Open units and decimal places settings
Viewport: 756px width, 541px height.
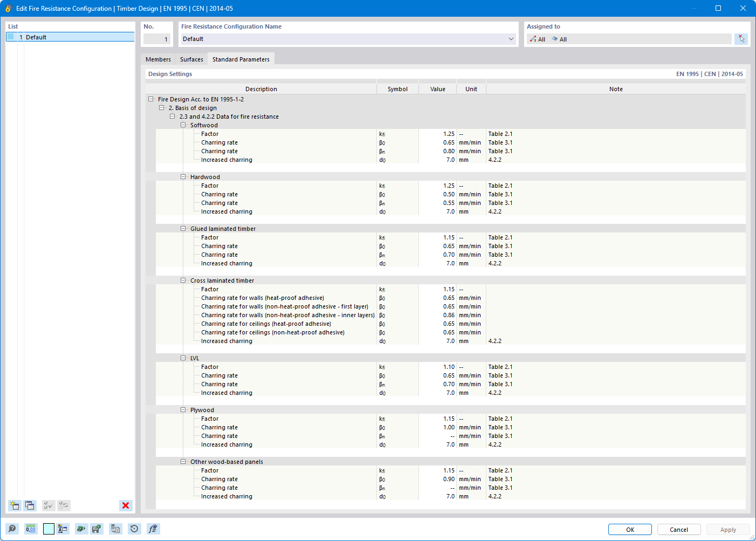point(31,529)
